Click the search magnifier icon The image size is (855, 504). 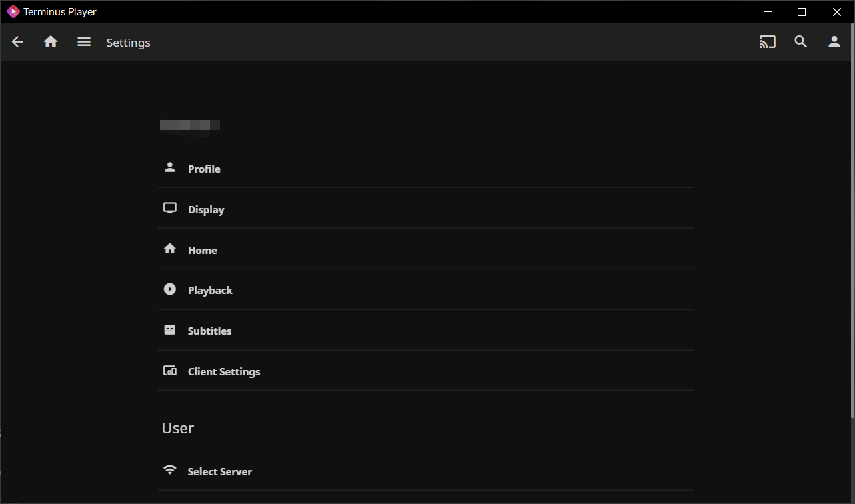[x=801, y=42]
